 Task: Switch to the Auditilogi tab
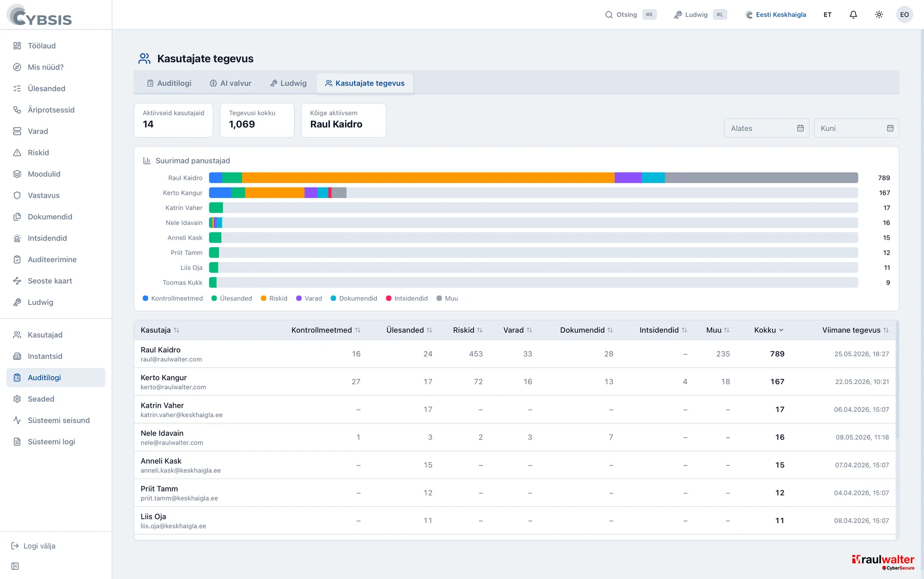point(169,83)
